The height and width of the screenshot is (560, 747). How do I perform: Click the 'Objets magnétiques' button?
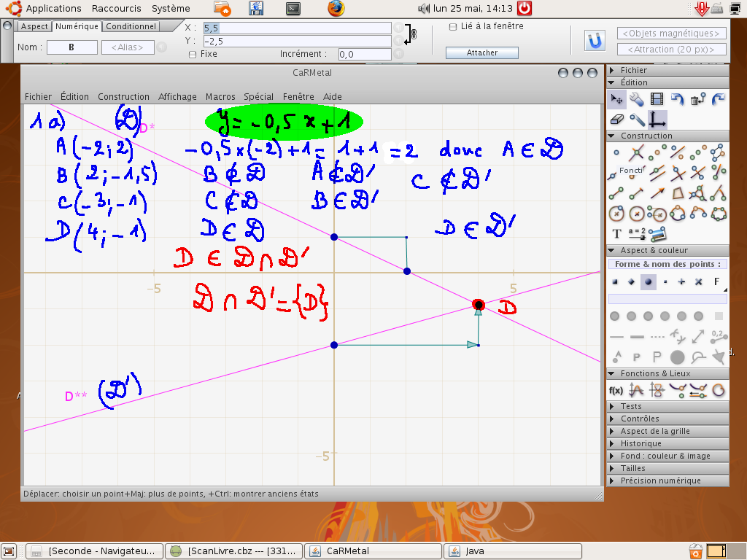click(x=672, y=34)
